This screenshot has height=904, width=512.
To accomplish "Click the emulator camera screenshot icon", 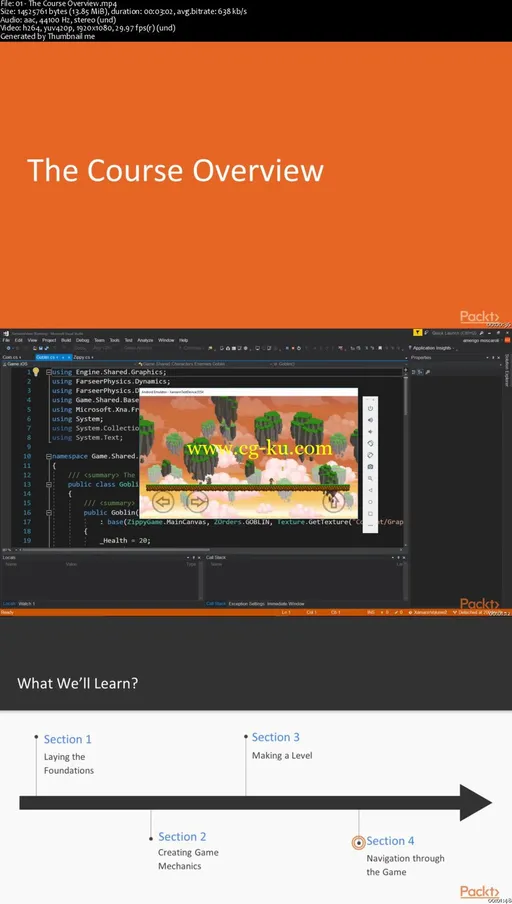I will (x=370, y=466).
